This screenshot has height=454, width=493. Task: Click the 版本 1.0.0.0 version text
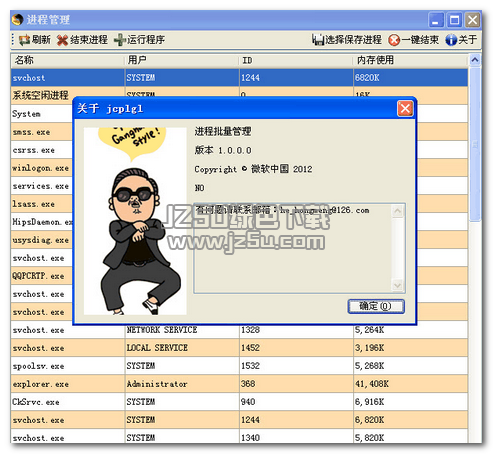223,150
